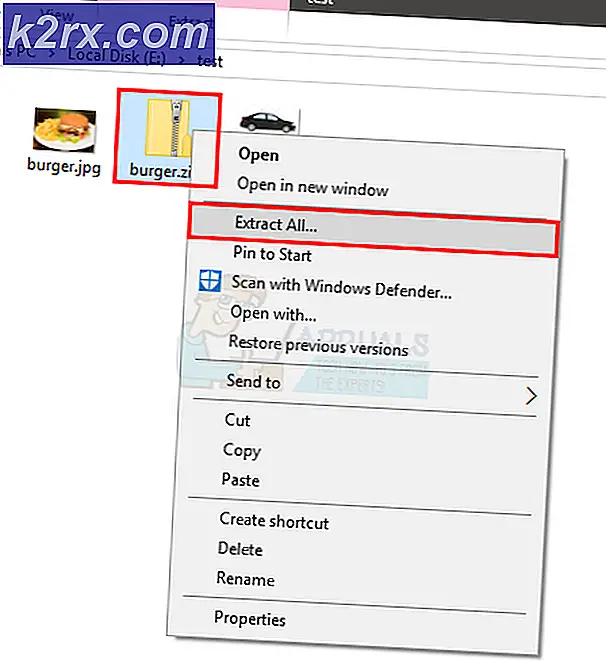Click Restore previous versions
The image size is (606, 670).
coord(318,346)
